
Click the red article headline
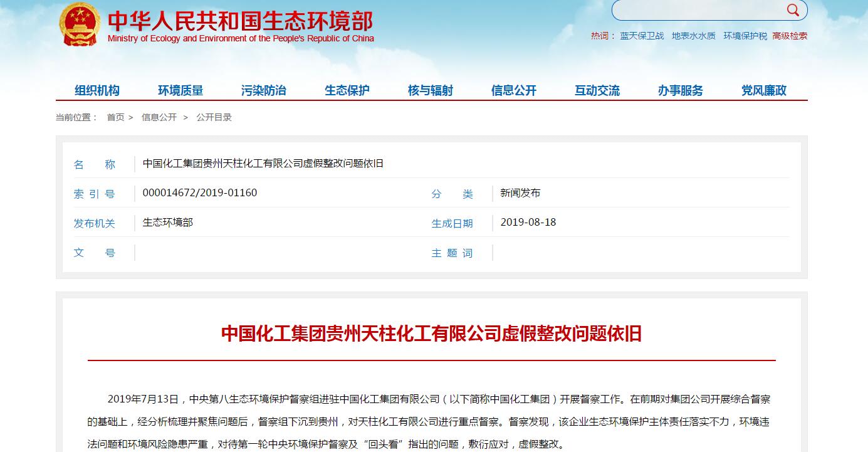coord(432,333)
